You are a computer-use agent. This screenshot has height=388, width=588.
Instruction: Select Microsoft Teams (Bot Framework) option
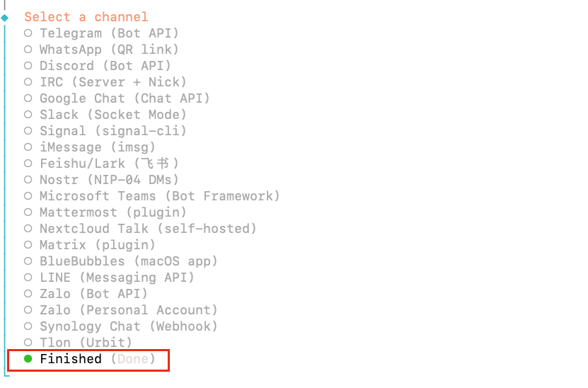(x=159, y=196)
